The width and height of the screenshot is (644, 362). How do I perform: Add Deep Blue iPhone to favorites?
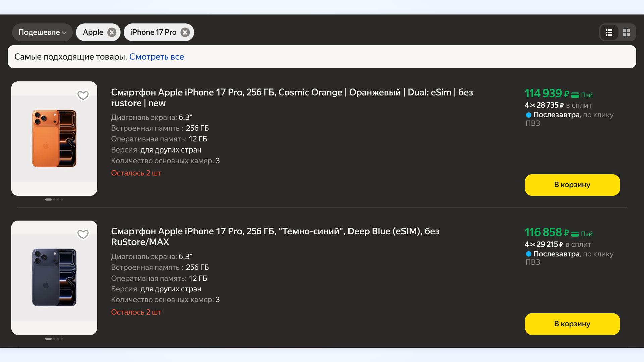[83, 234]
